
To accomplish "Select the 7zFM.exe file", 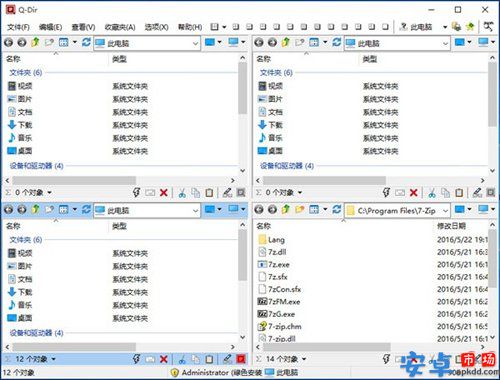I will click(x=279, y=302).
